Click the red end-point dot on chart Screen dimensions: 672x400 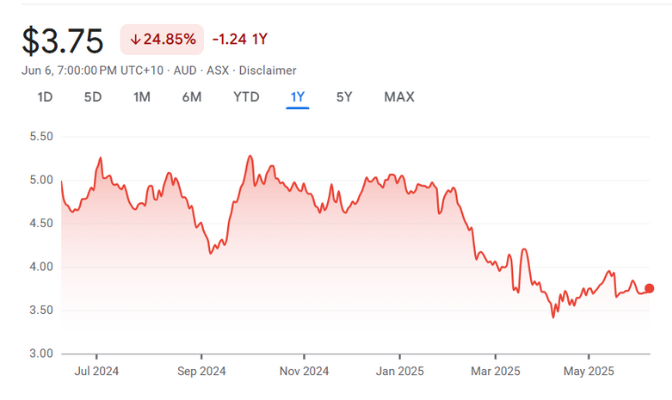[649, 289]
